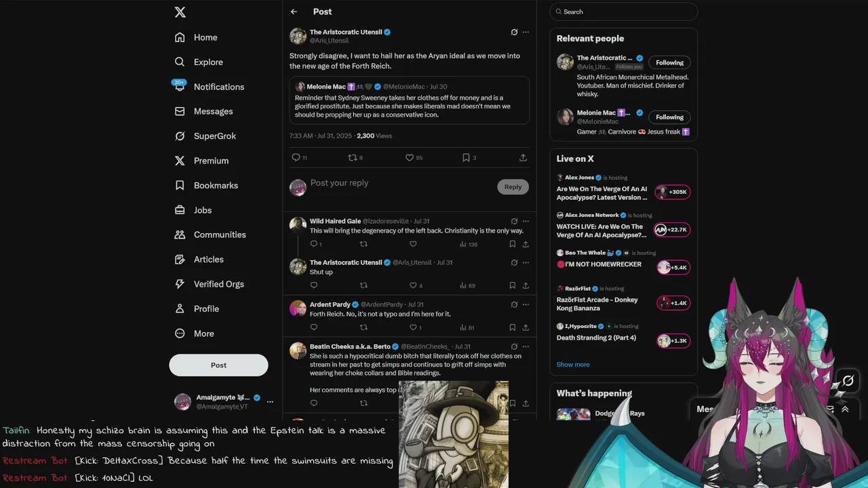
Task: Click the Grok icon on the main post
Action: coord(514,32)
